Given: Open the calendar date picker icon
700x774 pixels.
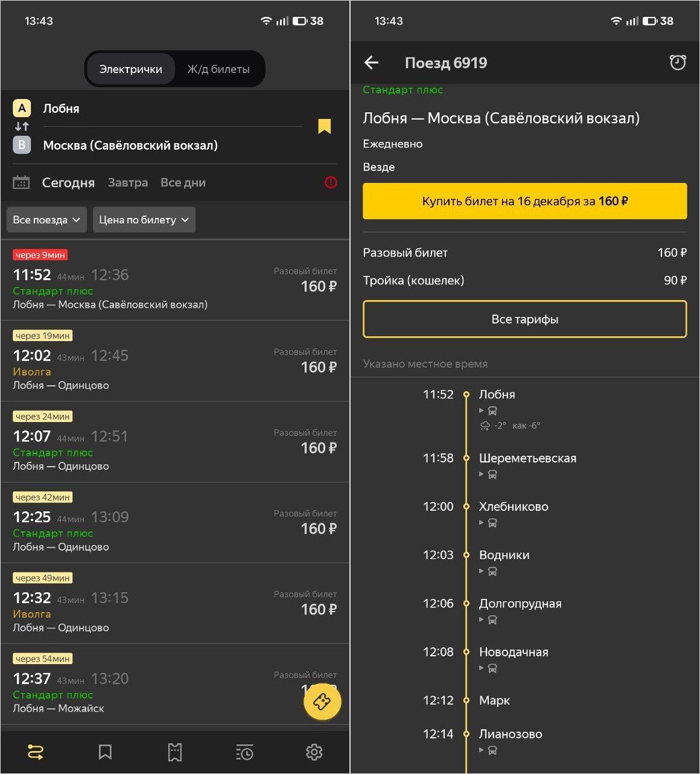Looking at the screenshot, I should (x=21, y=182).
